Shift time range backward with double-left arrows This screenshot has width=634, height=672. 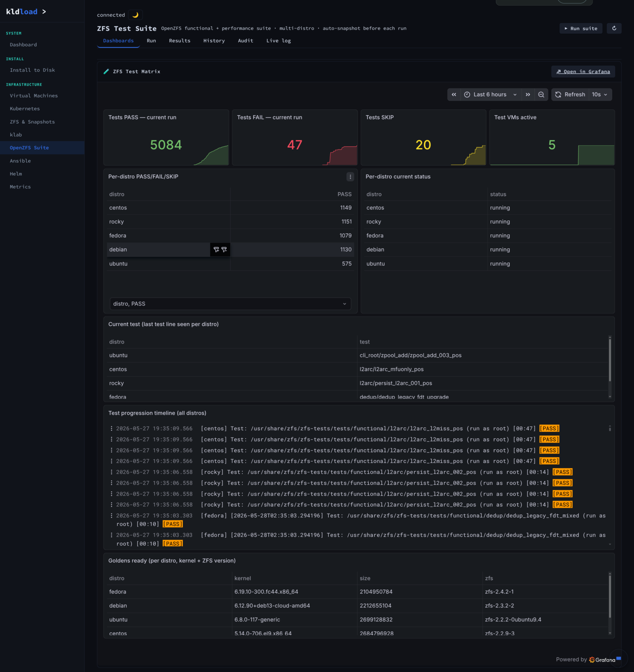click(x=454, y=94)
